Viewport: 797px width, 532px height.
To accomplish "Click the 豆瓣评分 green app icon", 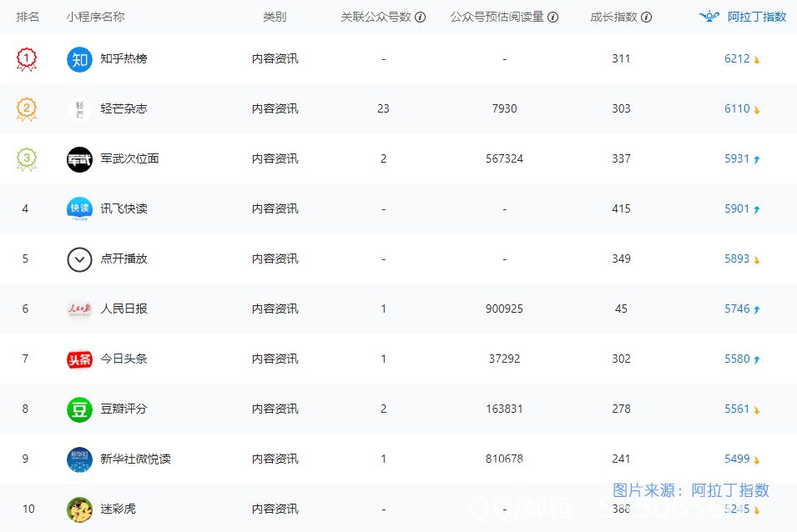I will (x=79, y=409).
